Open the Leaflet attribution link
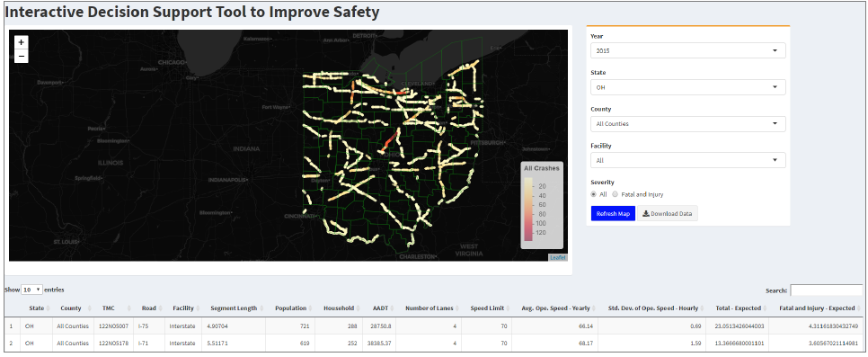This screenshot has height=357, width=868. (558, 258)
